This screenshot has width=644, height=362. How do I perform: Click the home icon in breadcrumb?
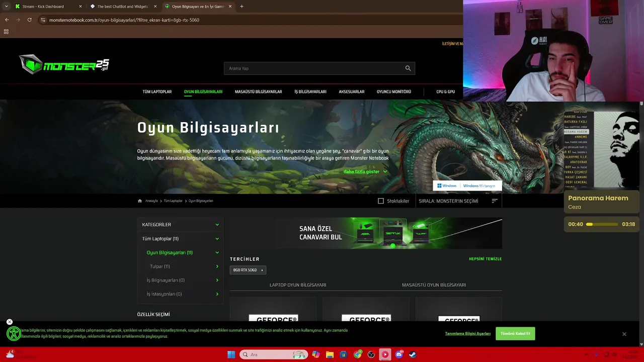140,201
